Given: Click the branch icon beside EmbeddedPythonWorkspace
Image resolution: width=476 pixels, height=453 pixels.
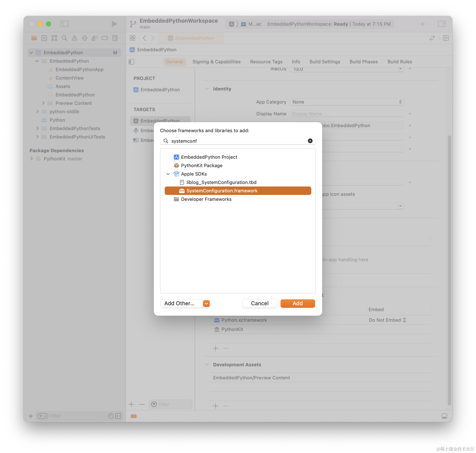Looking at the screenshot, I should click(x=133, y=24).
